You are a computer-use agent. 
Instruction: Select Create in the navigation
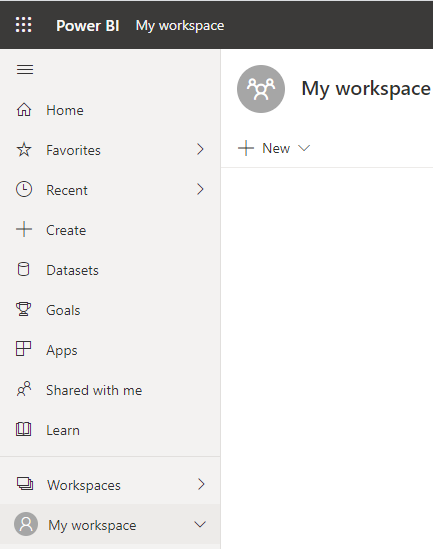pyautogui.click(x=110, y=230)
